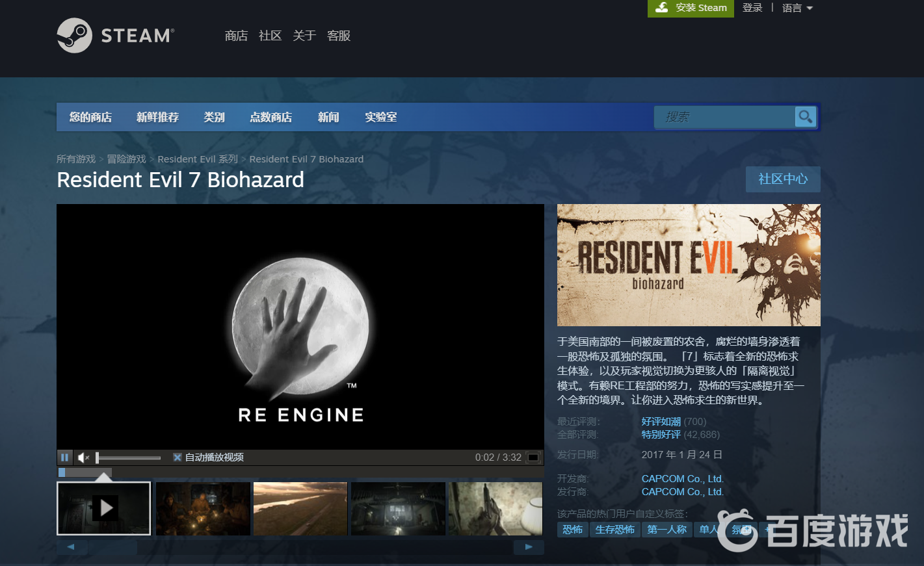Select the 生存恐怖 tag
This screenshot has width=924, height=566.
(614, 530)
